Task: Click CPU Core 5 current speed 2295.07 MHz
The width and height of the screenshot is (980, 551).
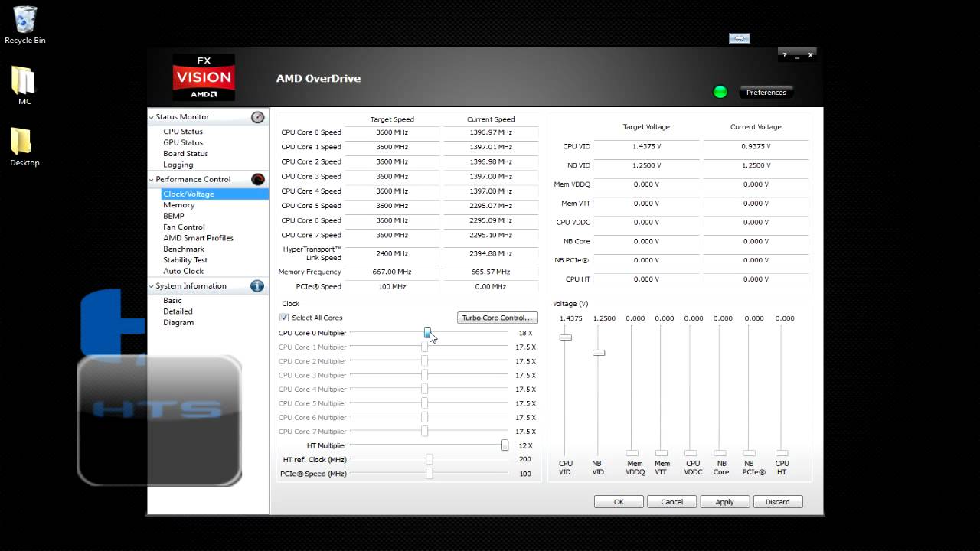Action: (491, 206)
